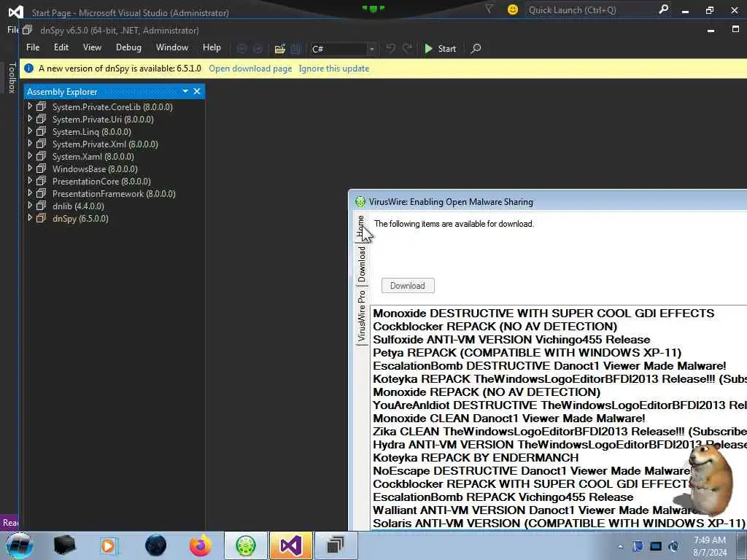Image resolution: width=747 pixels, height=560 pixels.
Task: Click the navigate backward toolbar icon
Action: click(242, 49)
